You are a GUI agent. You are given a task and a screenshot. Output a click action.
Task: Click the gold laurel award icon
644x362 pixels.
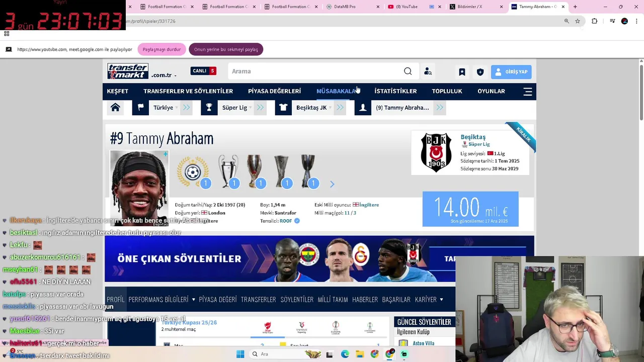click(x=193, y=171)
